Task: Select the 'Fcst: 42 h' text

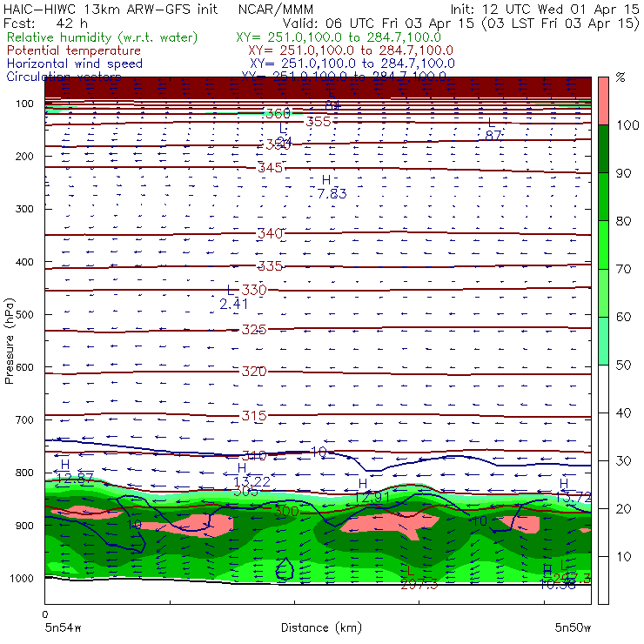Action: 45,23
